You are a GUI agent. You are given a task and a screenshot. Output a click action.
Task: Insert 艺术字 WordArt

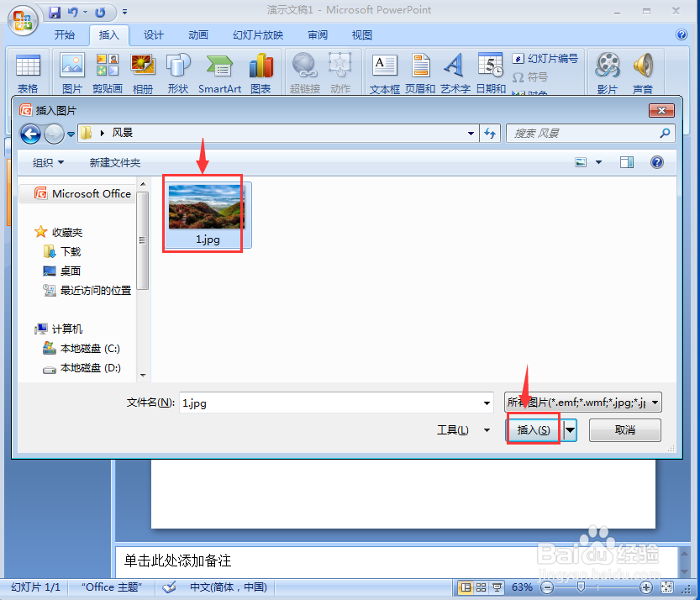pyautogui.click(x=455, y=73)
